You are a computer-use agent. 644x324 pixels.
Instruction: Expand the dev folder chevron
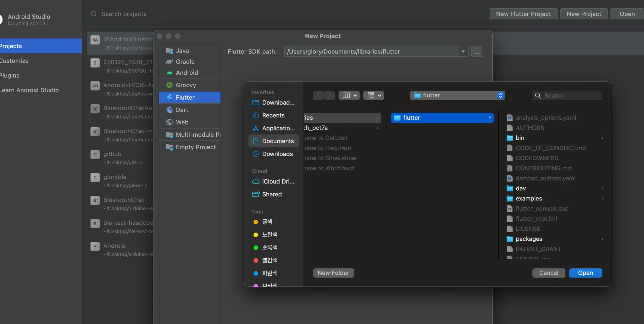coord(602,189)
